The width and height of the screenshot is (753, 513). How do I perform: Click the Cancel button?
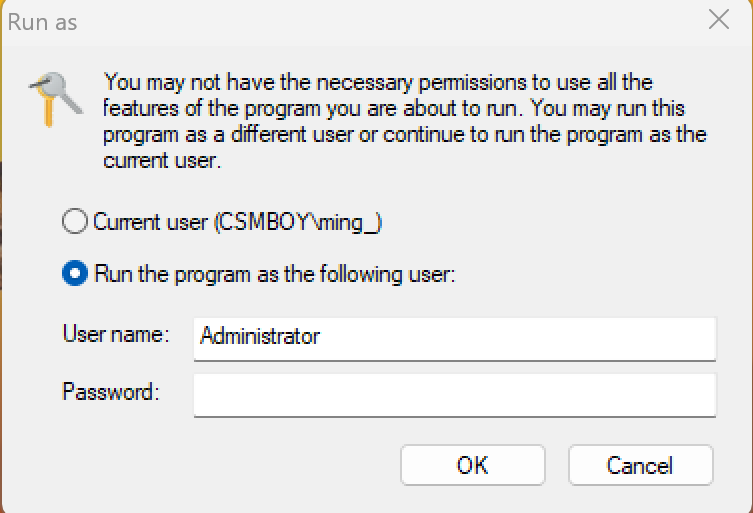tap(640, 465)
